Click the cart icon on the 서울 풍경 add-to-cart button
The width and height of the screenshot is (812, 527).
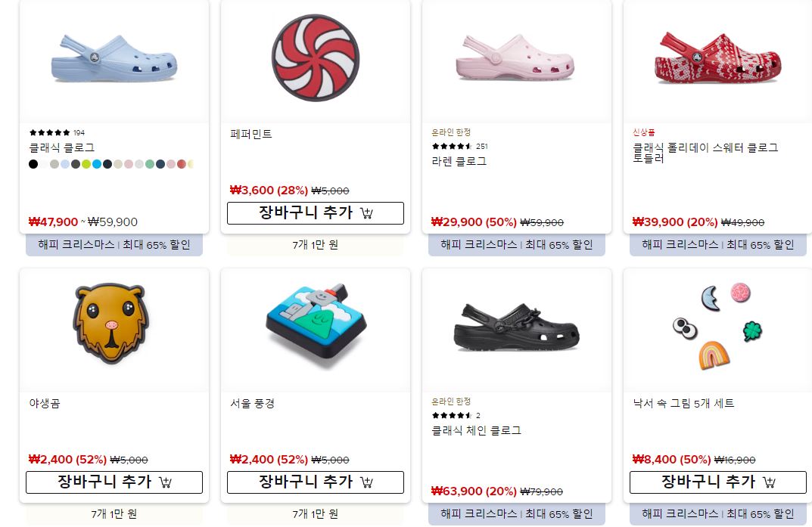366,482
